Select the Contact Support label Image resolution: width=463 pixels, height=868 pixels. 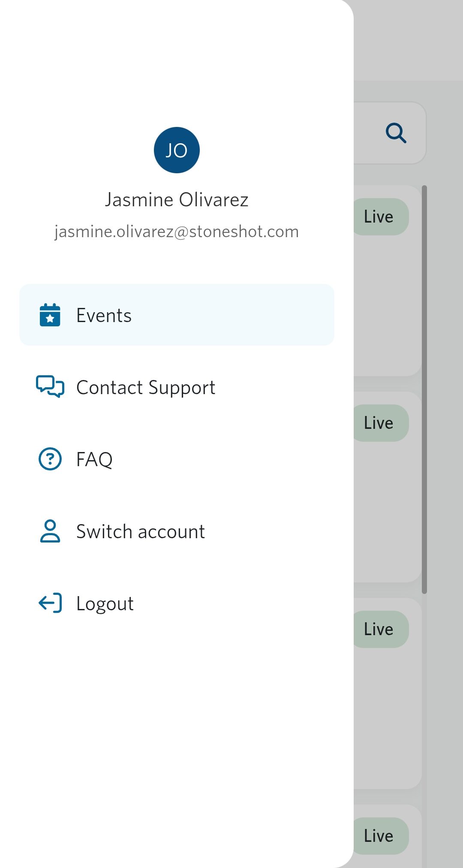tap(146, 388)
